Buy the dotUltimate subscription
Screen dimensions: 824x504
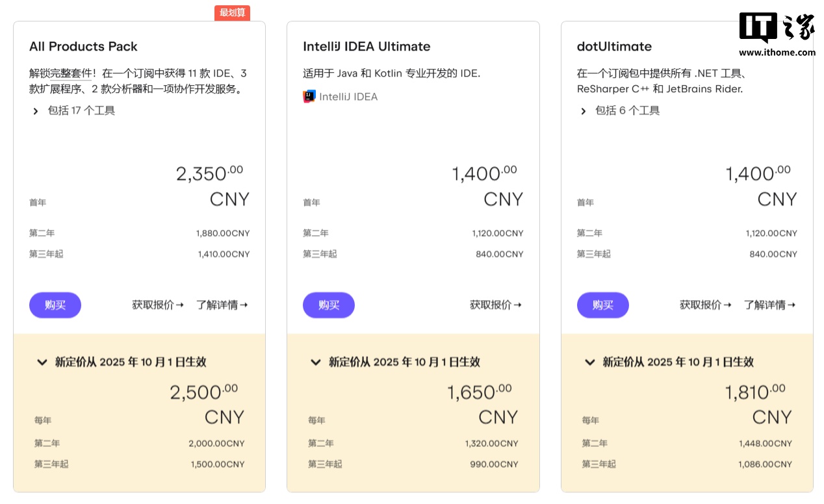click(x=602, y=305)
